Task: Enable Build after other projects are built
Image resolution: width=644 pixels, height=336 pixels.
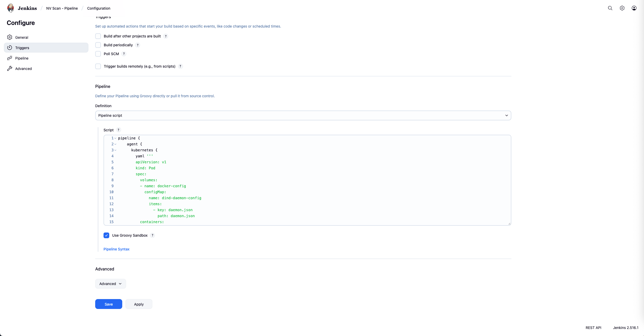Action: pos(98,36)
